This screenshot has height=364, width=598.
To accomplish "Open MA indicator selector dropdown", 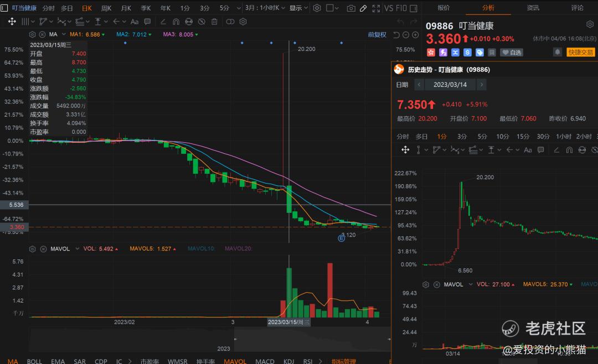I will point(64,34).
